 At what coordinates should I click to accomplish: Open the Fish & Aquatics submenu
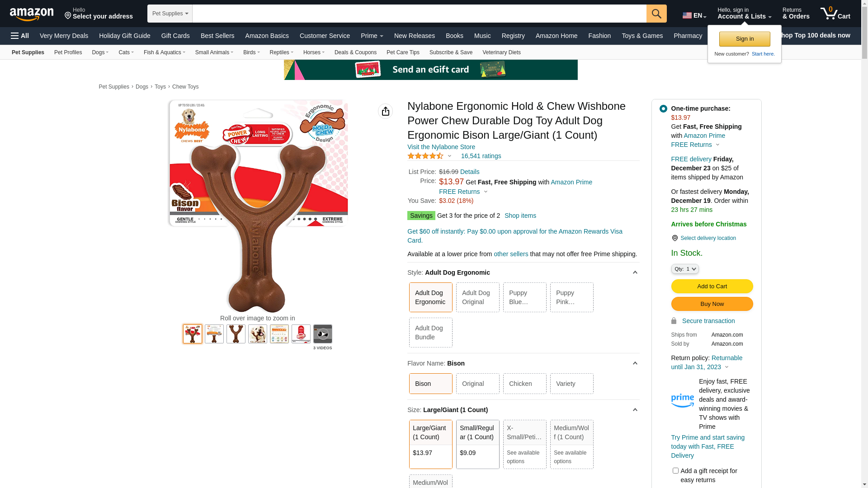[165, 52]
